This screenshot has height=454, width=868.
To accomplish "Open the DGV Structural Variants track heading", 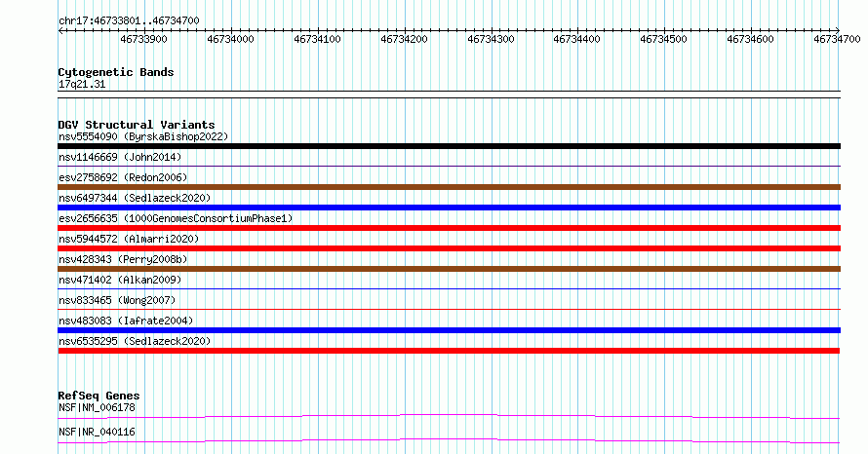I will [x=137, y=125].
